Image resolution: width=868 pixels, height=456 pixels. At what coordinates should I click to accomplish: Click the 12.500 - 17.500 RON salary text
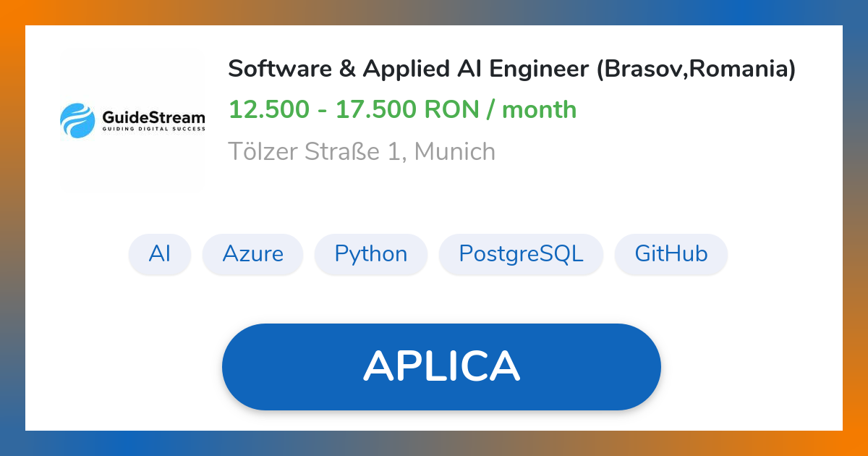[x=354, y=110]
